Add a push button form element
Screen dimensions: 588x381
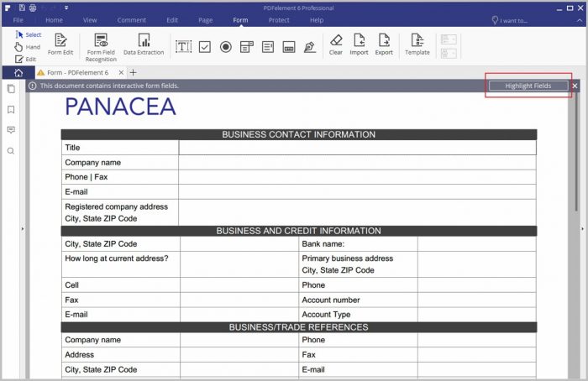(x=289, y=47)
